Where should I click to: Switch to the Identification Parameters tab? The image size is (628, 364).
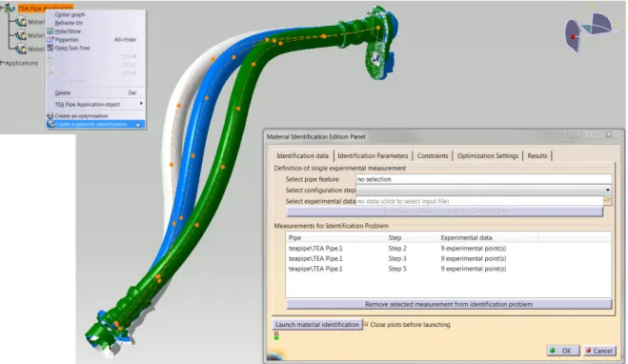coord(373,155)
